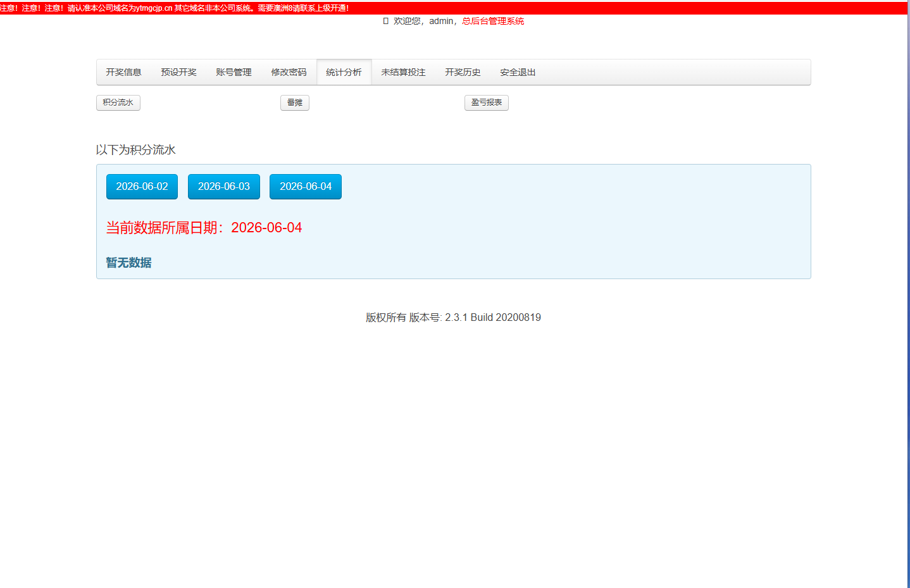The image size is (910, 588).
Task: Click the 暂无数据 text
Action: 128,263
